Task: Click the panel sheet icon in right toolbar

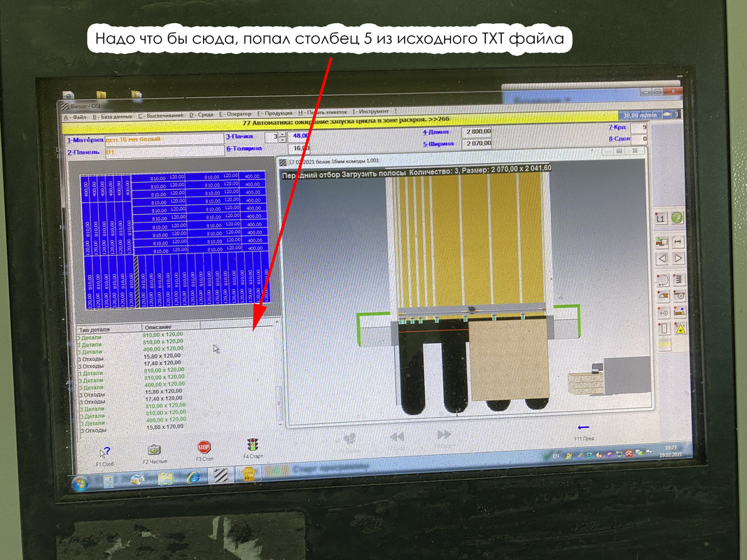Action: tap(664, 328)
